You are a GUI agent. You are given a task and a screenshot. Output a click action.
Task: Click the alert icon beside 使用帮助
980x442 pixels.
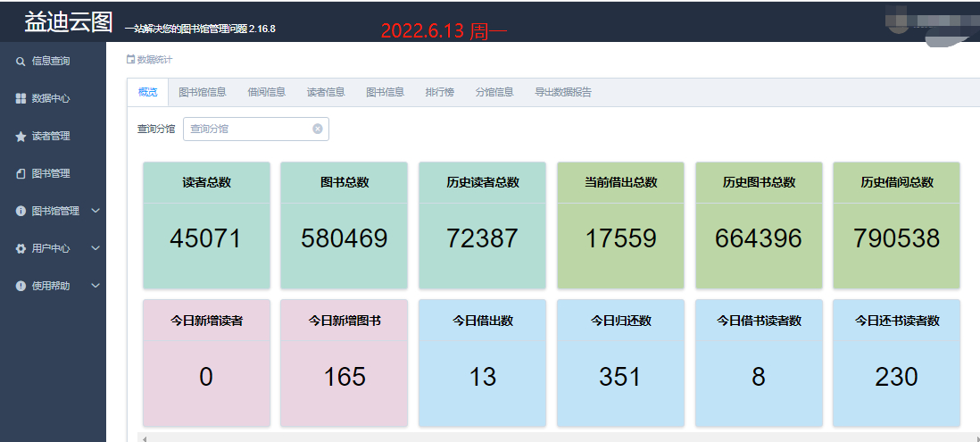21,287
